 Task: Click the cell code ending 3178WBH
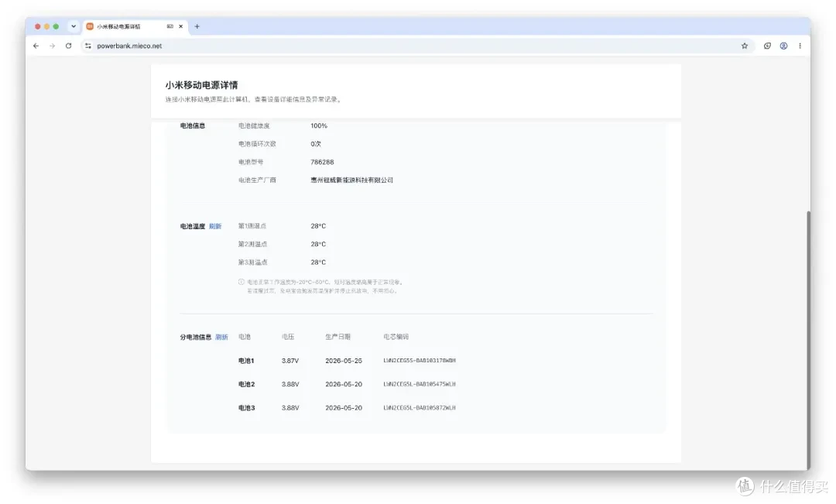click(420, 361)
